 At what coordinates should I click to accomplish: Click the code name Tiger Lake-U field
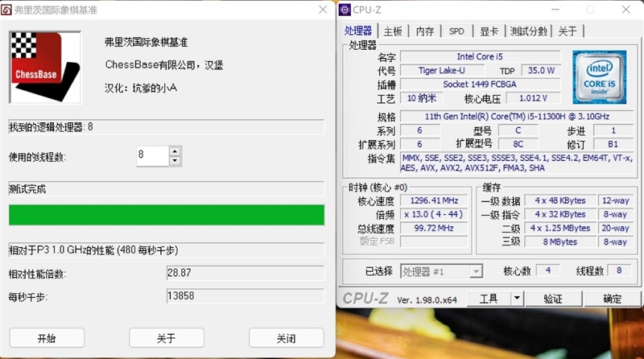point(441,70)
